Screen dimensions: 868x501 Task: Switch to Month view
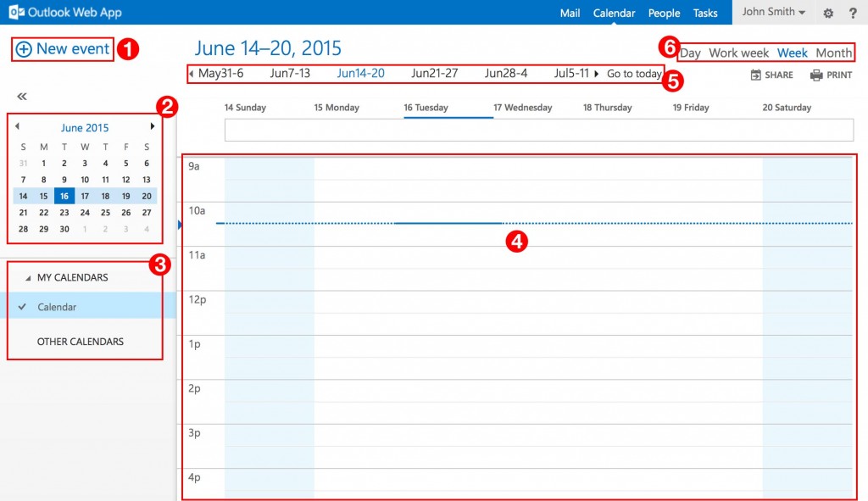click(x=833, y=53)
